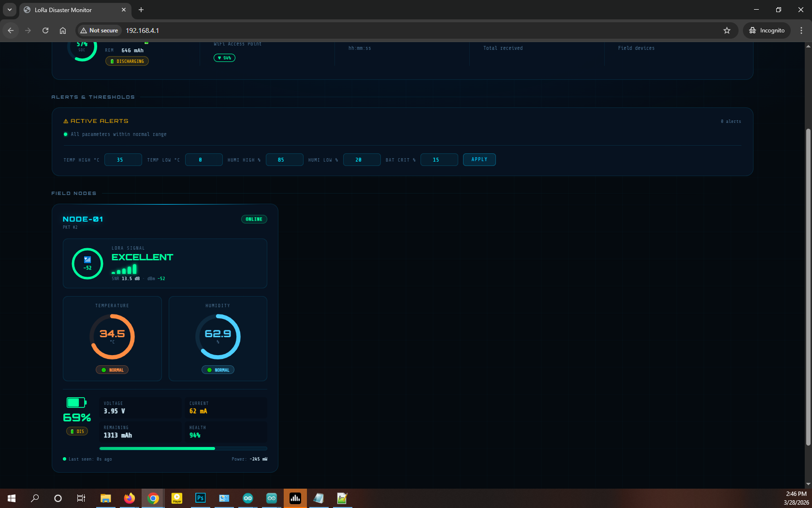The image size is (812, 508).
Task: Edit the Temp High threshold field
Action: tap(123, 160)
